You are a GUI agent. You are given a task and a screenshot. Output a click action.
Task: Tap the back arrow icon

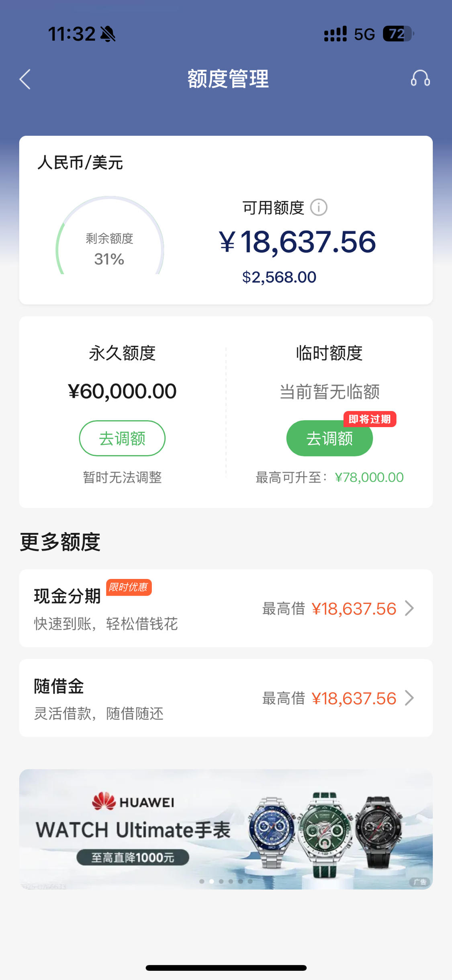click(25, 79)
